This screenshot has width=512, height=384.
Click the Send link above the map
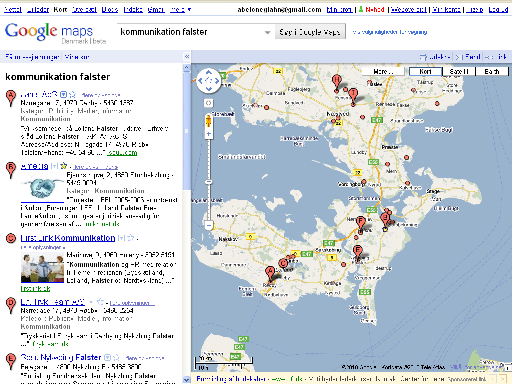(473, 57)
